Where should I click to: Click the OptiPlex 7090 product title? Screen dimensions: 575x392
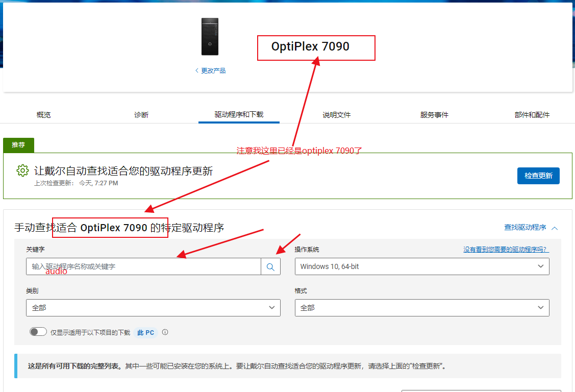(x=310, y=46)
